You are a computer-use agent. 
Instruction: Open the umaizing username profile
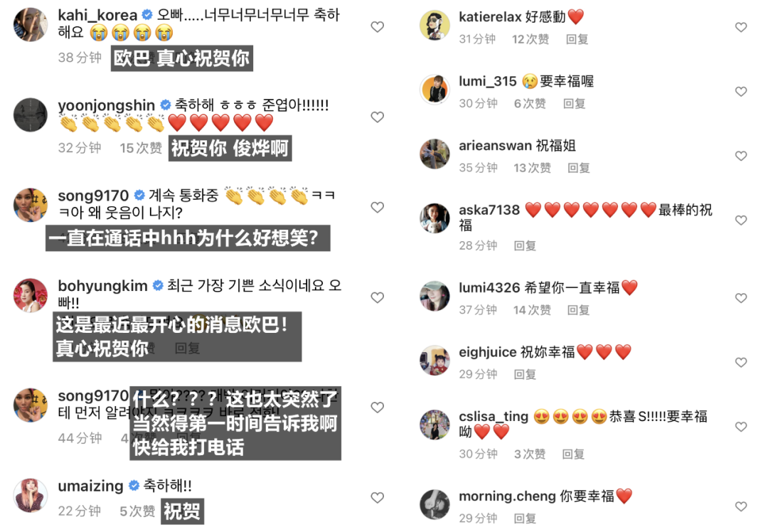[x=90, y=486]
